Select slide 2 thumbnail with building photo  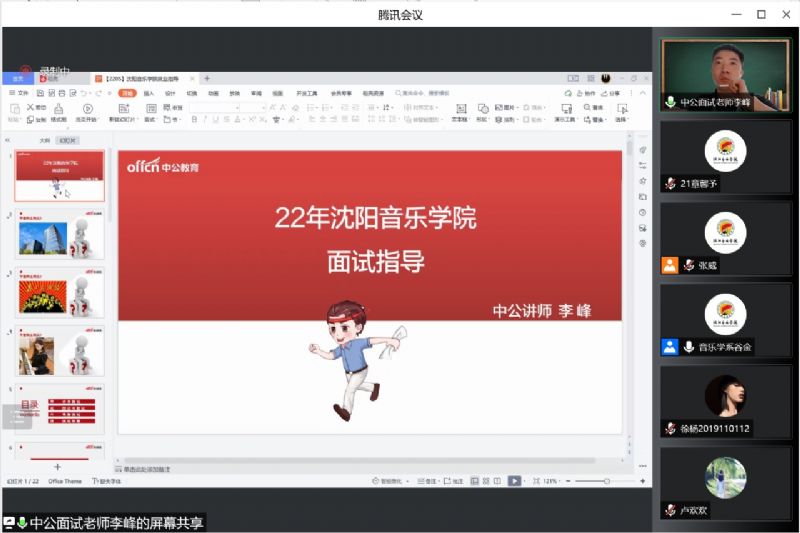[x=60, y=238]
